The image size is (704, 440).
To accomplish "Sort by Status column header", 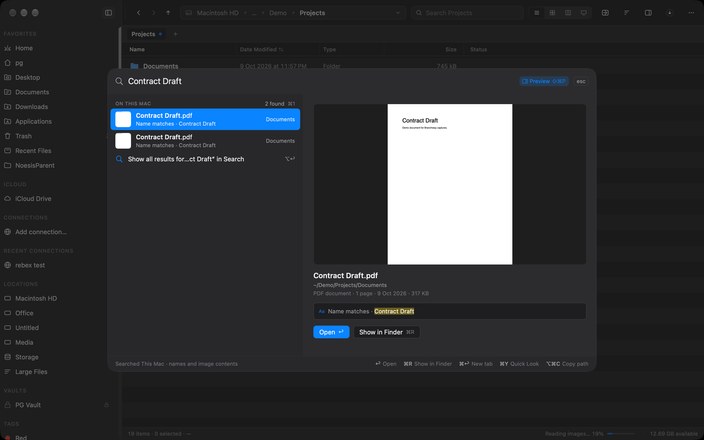I will [478, 49].
